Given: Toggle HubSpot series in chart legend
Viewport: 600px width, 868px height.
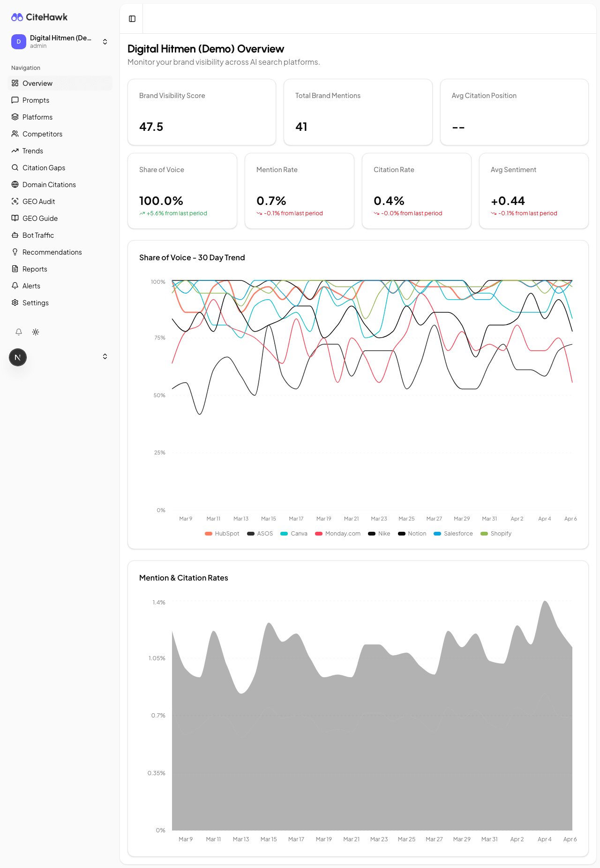Looking at the screenshot, I should click(x=222, y=534).
